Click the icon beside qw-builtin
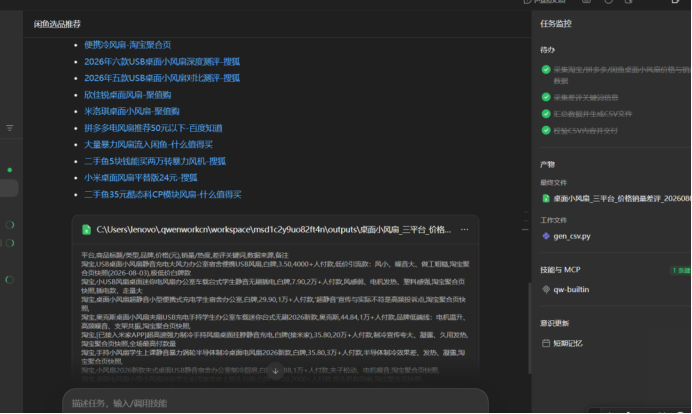This screenshot has height=414, width=692. [546, 290]
